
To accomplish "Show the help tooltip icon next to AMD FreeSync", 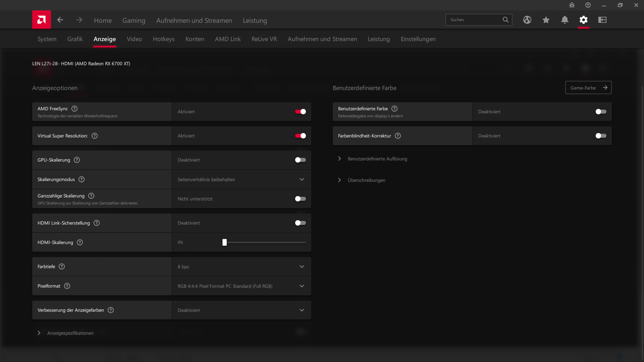I will 74,109.
